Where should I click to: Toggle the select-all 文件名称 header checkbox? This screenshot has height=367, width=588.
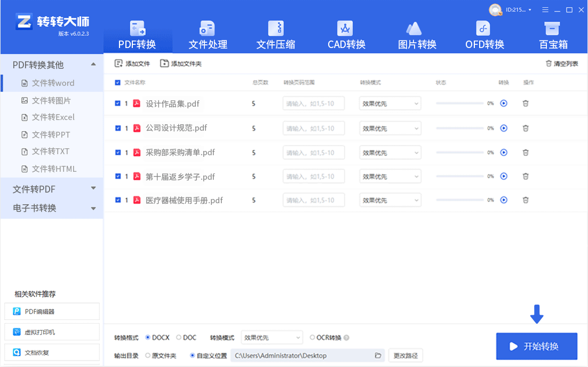coord(118,83)
